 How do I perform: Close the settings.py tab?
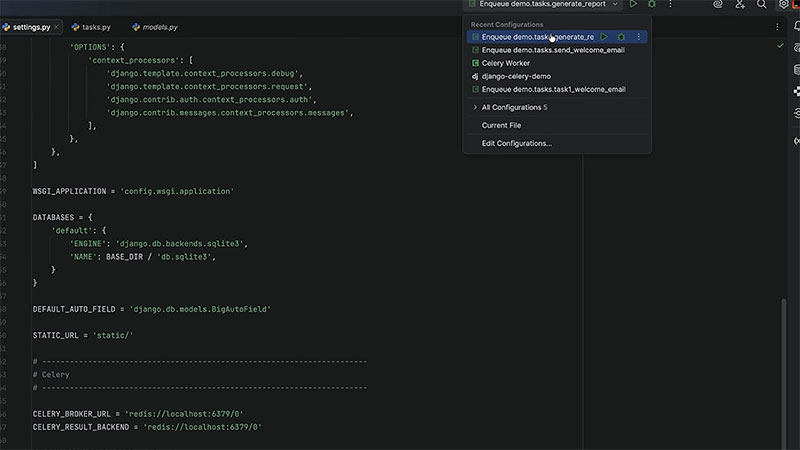[58, 27]
